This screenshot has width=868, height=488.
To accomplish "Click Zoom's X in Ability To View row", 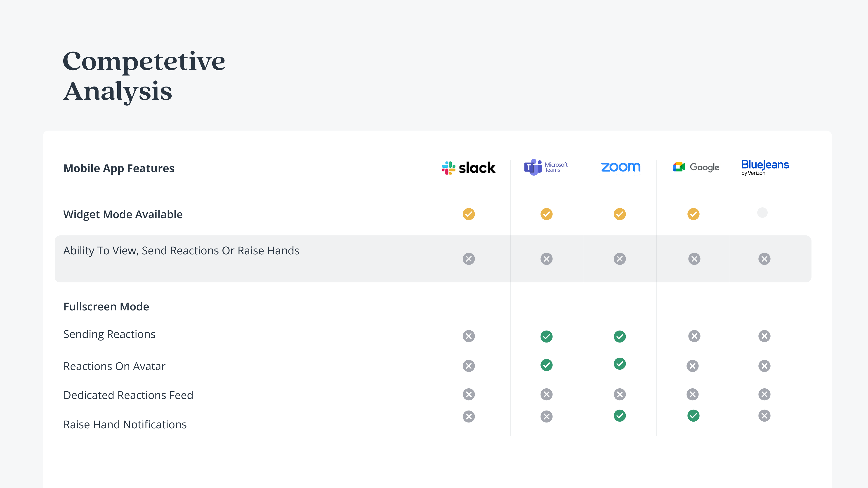I will click(620, 259).
